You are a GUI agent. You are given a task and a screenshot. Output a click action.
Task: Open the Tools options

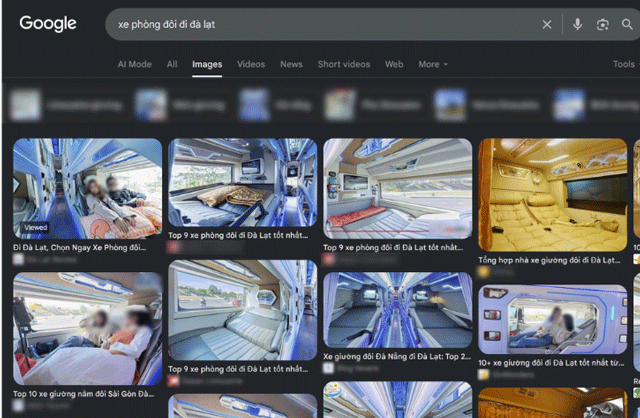pos(624,64)
